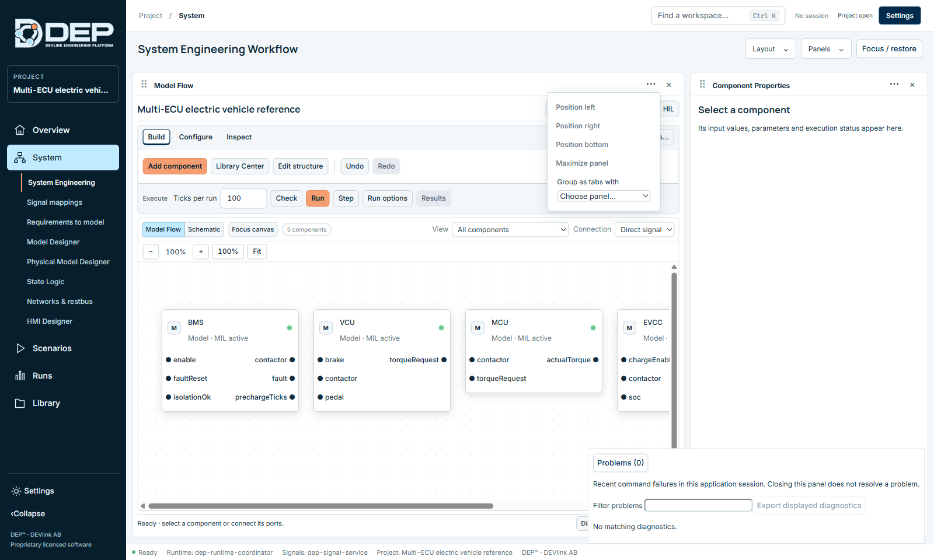
Task: Click the Component Properties drag handle
Action: 702,85
